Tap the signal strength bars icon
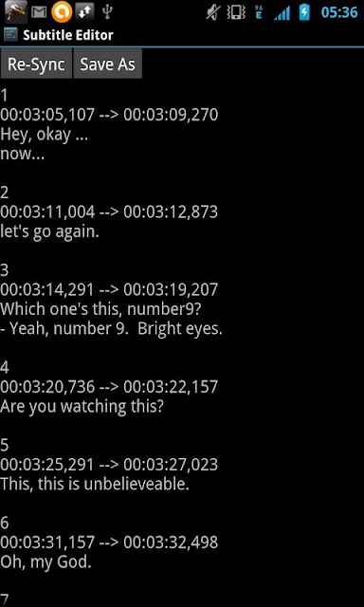 (x=282, y=13)
